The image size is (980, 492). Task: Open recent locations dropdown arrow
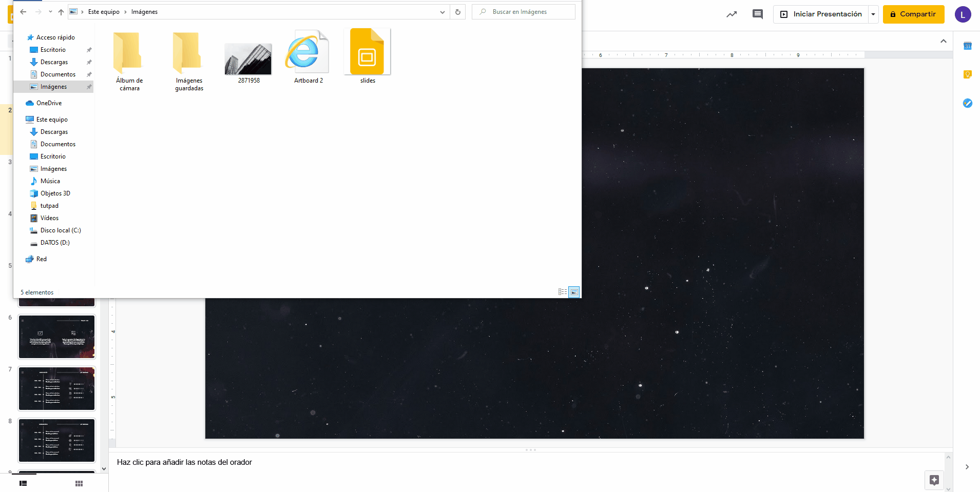point(50,12)
